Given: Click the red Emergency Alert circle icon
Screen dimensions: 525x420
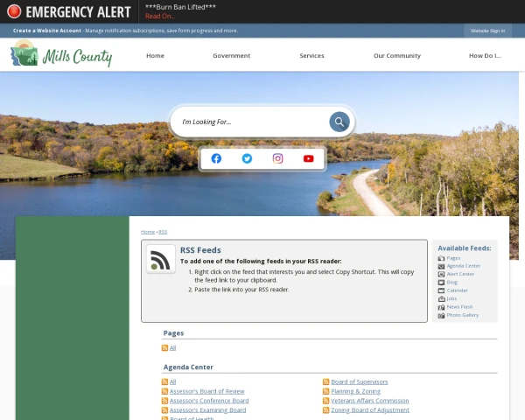Looking at the screenshot, I should (14, 11).
